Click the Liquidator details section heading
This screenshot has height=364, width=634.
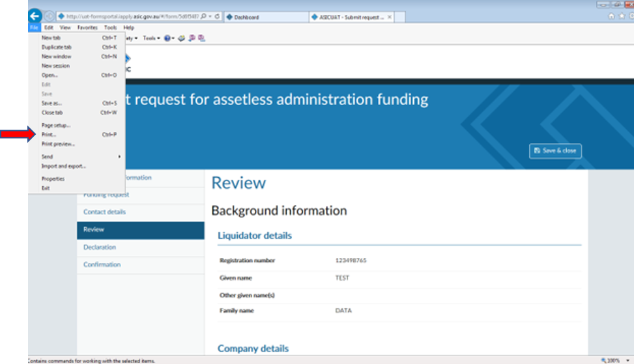255,236
